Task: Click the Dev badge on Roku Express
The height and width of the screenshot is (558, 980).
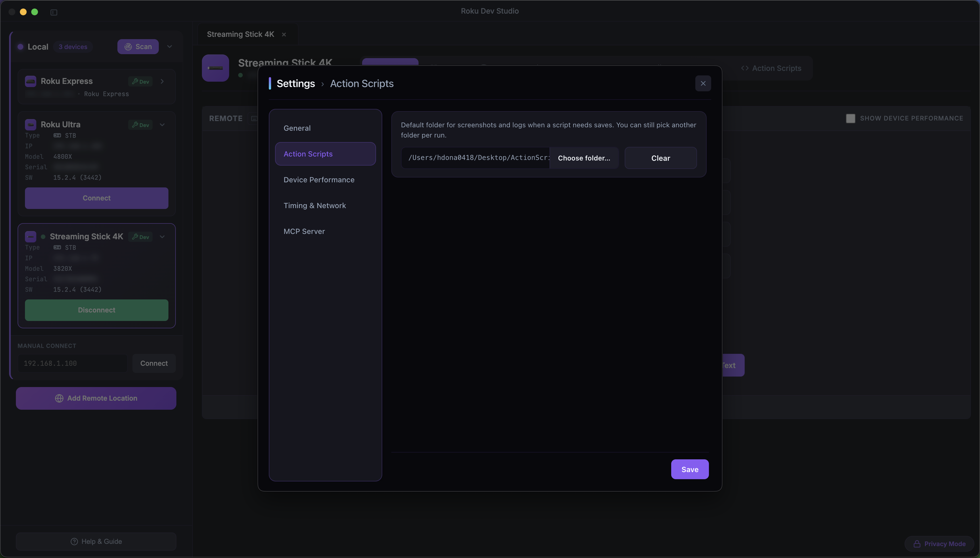Action: 140,81
